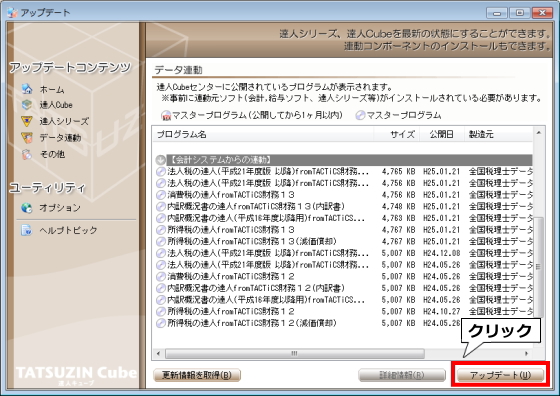Screen dimensions: 560x396
Task: Click the horizontal scrollbar thumb
Action: point(295,354)
